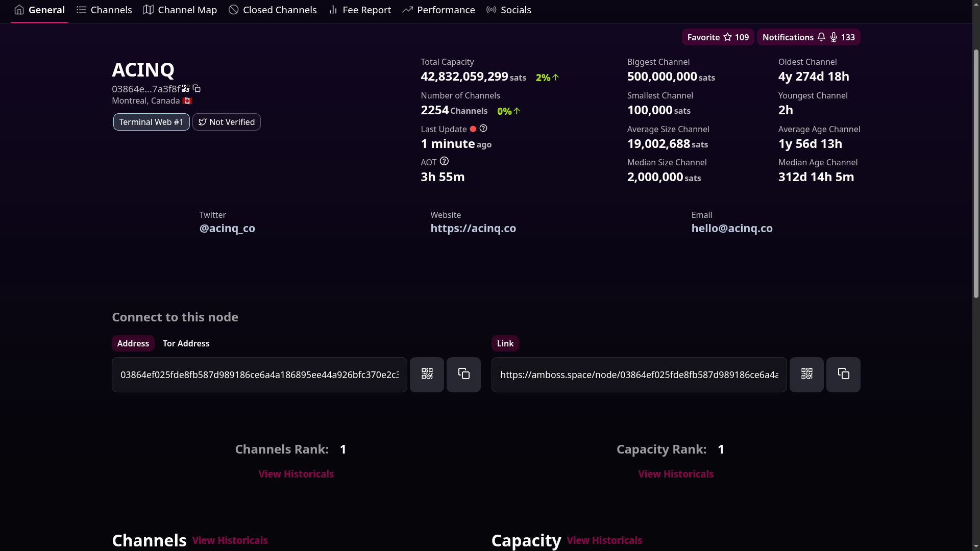980x551 pixels.
Task: Click the Channel Map map icon
Action: point(148,10)
